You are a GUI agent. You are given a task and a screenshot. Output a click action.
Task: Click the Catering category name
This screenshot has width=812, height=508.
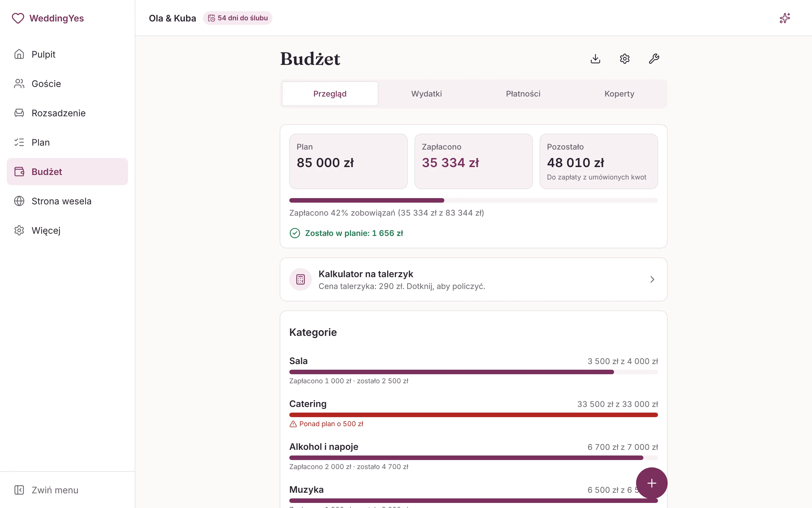pos(308,404)
